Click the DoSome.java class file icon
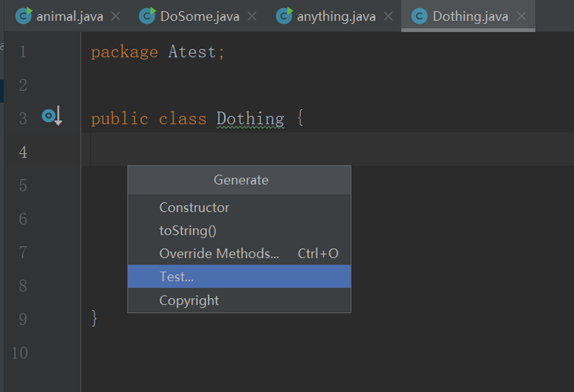This screenshot has width=574, height=392. 147,16
